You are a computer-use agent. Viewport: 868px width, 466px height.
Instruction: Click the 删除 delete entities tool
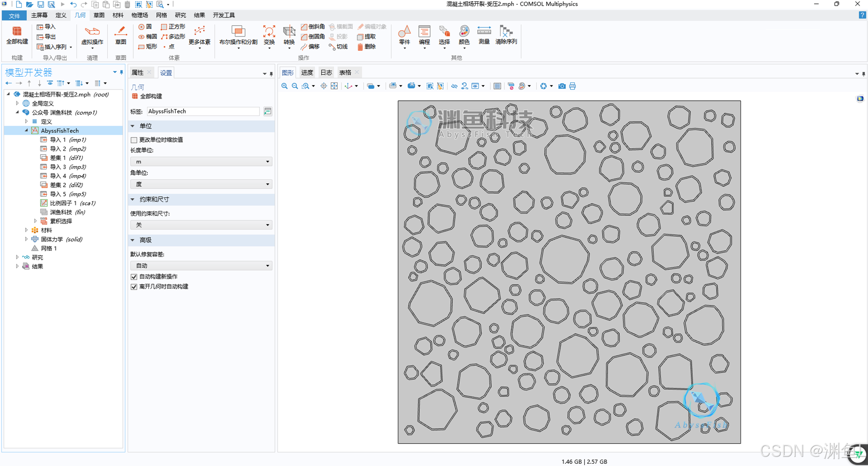pos(366,46)
